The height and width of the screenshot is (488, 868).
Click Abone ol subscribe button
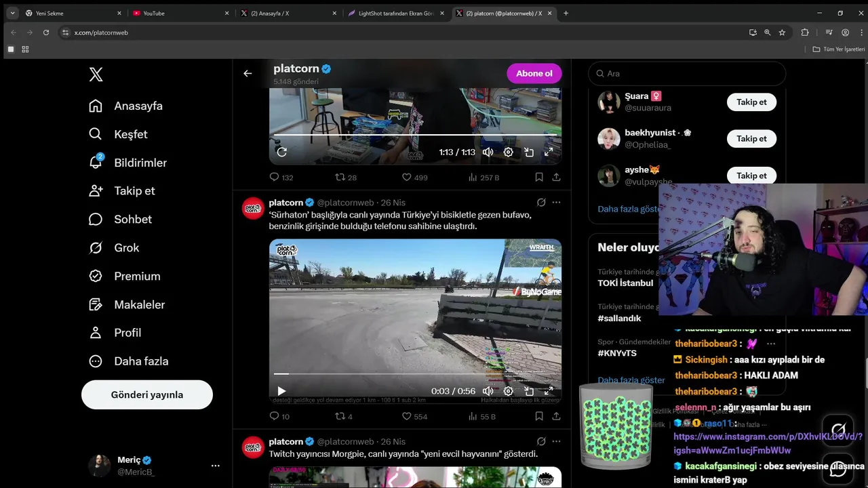534,73
